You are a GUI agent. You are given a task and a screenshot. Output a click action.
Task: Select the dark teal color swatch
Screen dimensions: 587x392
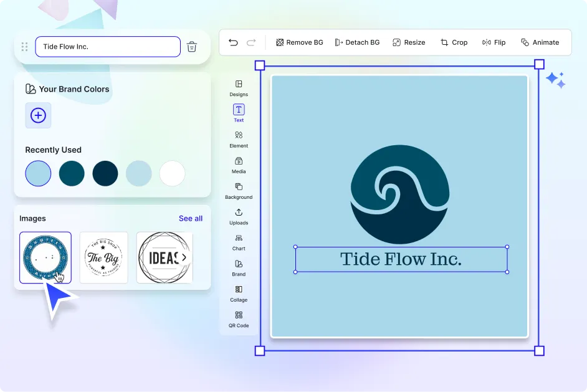[x=72, y=173]
